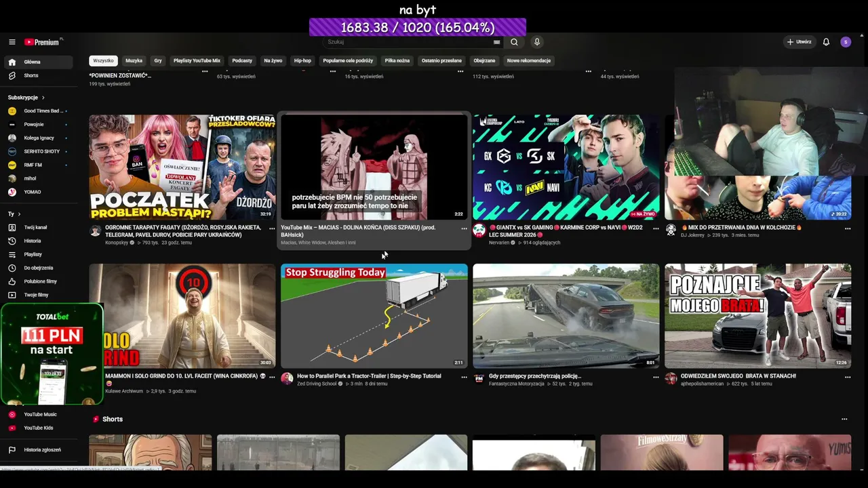Click the on-screen keyboard icon in search
The width and height of the screenshot is (868, 488).
pyautogui.click(x=497, y=42)
